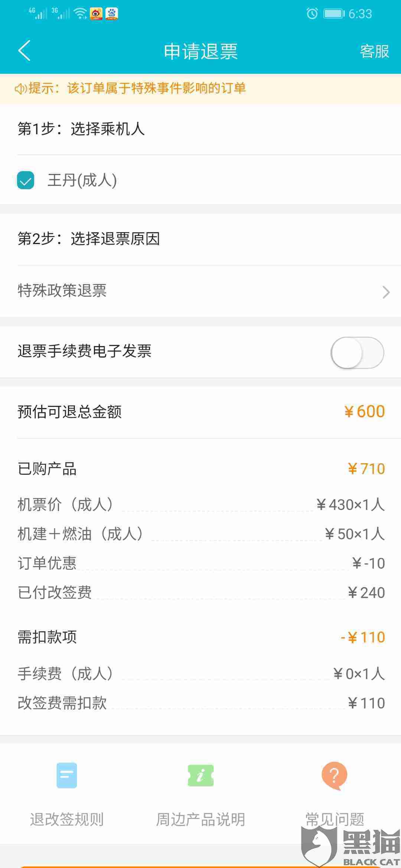Open 周边产品说明 green ticket icon
This screenshot has width=401, height=868.
[x=201, y=775]
